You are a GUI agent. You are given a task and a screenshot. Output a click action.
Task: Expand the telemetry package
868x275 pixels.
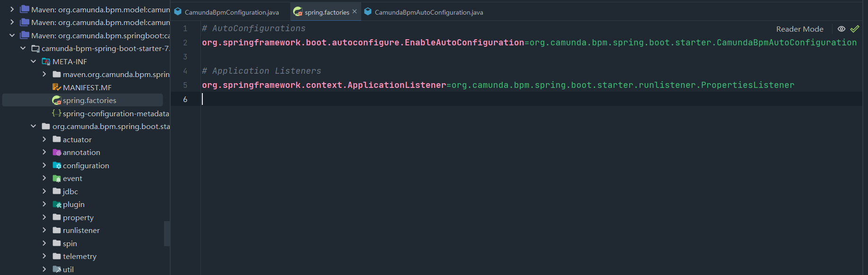tap(44, 256)
